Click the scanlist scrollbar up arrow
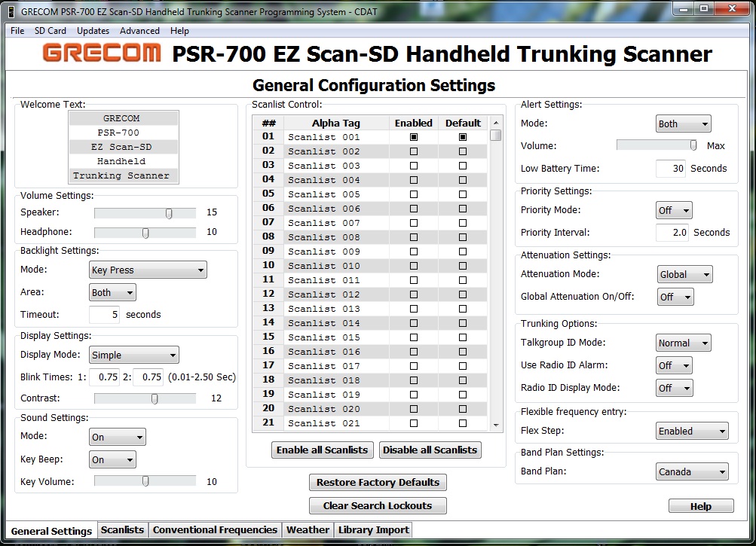The height and width of the screenshot is (546, 756). pos(496,123)
